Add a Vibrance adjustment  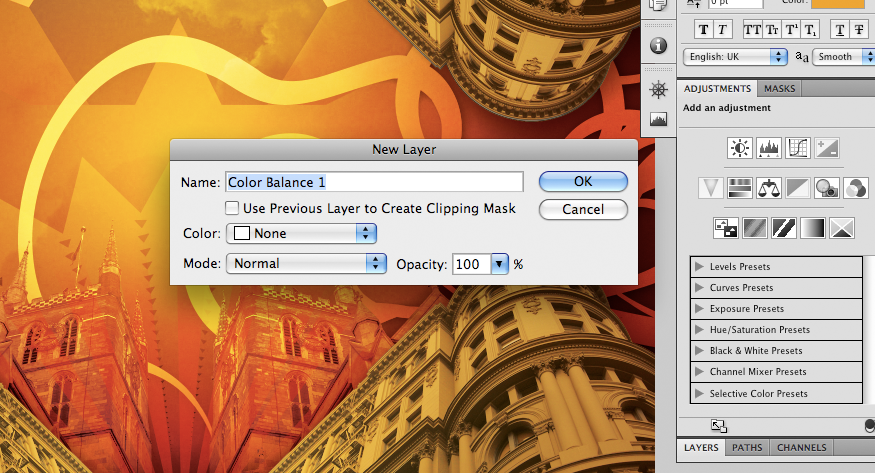711,188
